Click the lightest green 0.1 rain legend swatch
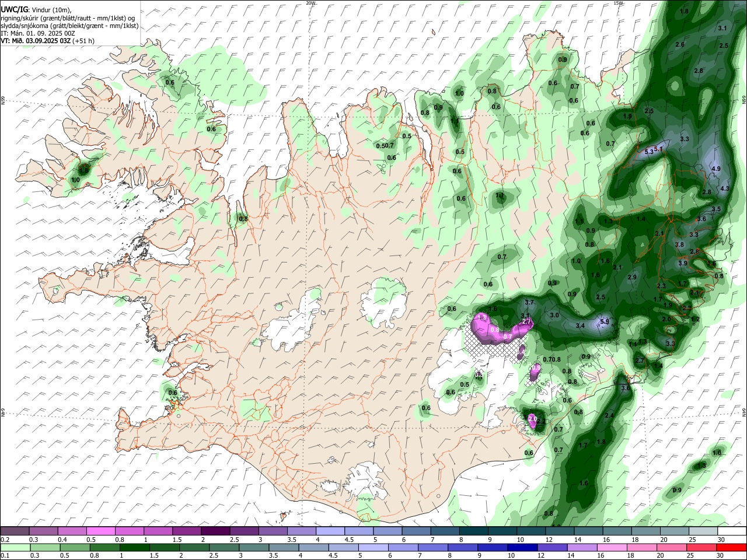747x560 pixels. point(15,547)
